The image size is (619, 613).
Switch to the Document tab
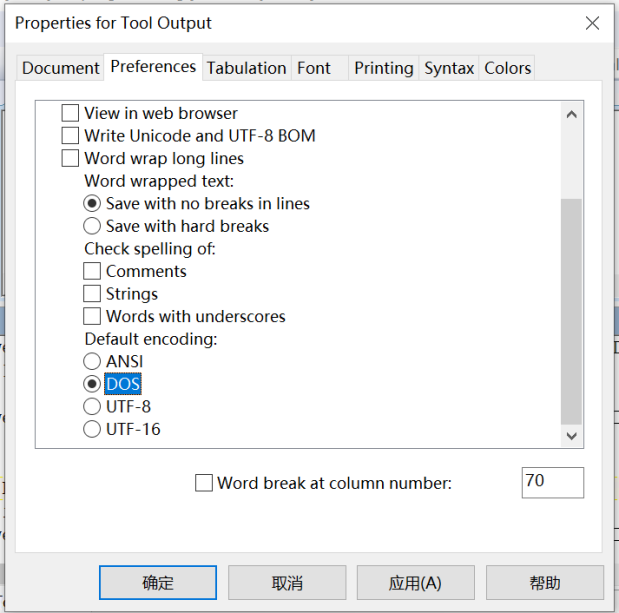[x=61, y=68]
